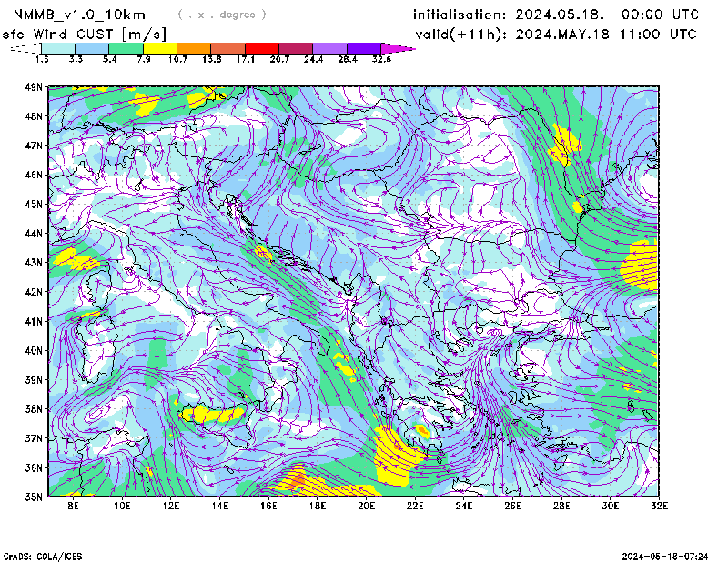Click the 49N latitude axis label

[x=34, y=87]
